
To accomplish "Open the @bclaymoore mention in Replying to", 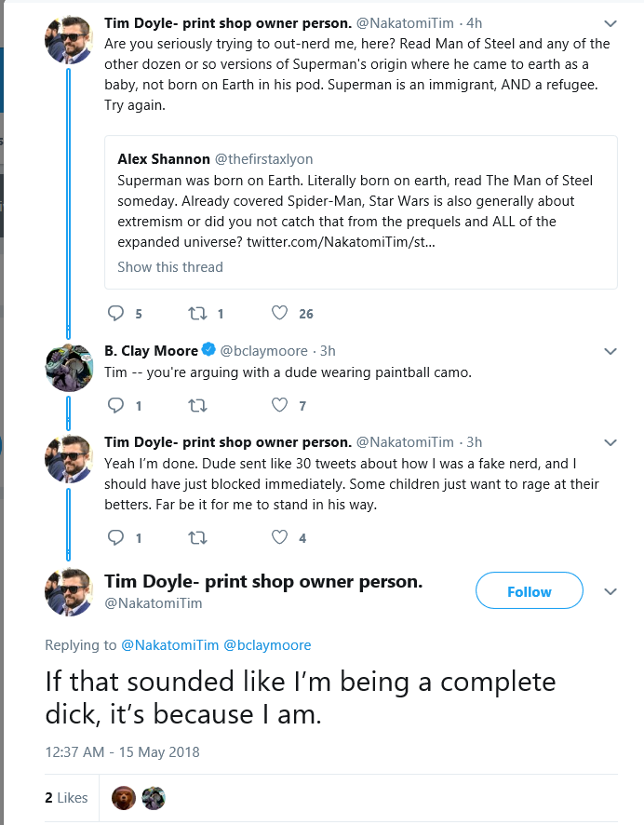I will click(267, 645).
